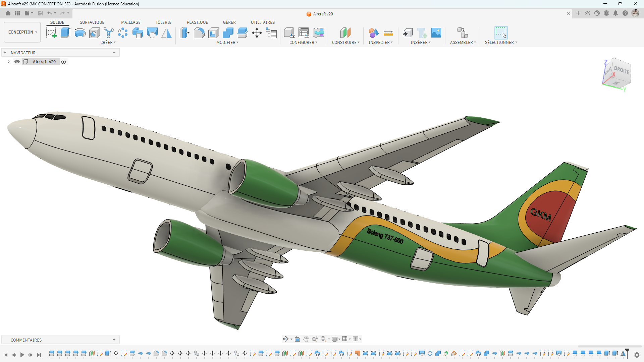Select the Fillet tool icon
Viewport: 644px width, 362px height.
pyautogui.click(x=199, y=33)
